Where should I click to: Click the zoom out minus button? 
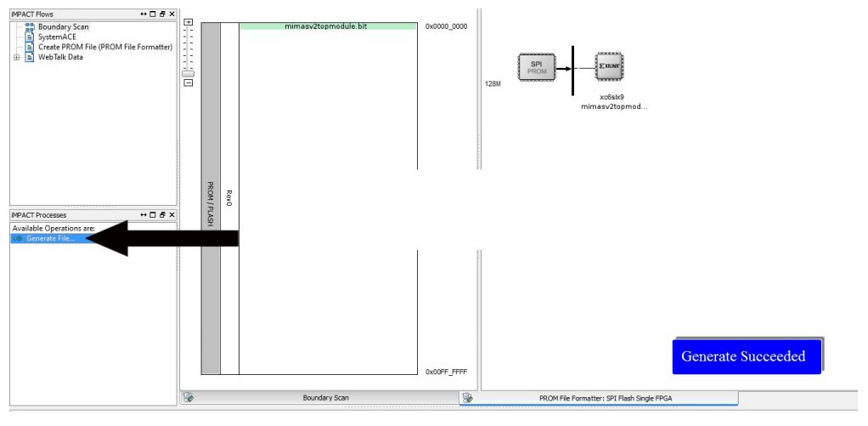point(189,82)
